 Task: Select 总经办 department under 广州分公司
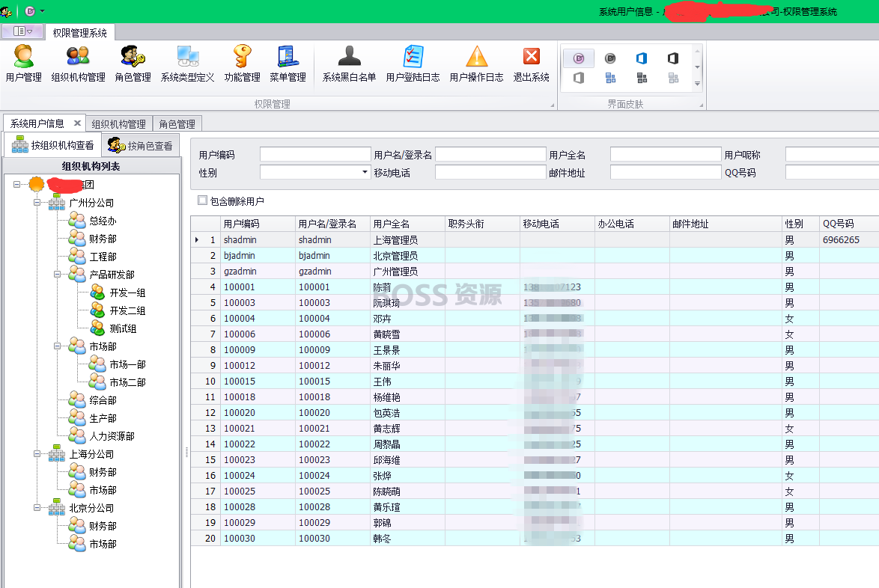103,221
